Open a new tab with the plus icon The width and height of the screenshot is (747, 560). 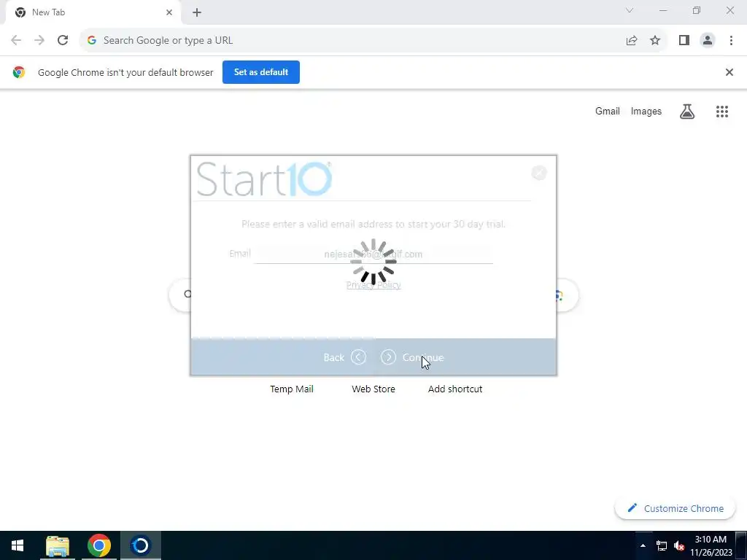pos(197,12)
